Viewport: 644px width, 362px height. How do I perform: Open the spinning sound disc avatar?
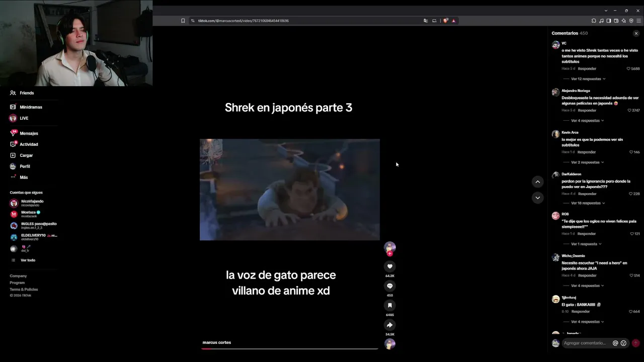(x=389, y=344)
